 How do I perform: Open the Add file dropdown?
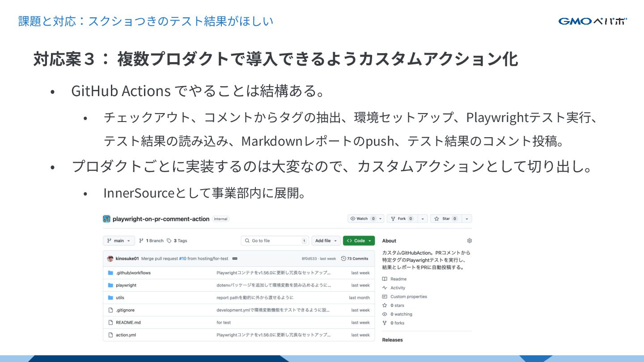(326, 240)
